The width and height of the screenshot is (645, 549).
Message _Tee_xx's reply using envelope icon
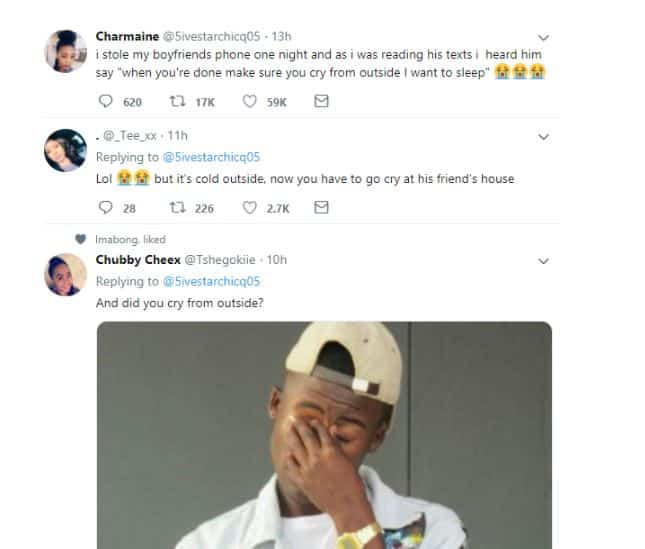pos(321,207)
